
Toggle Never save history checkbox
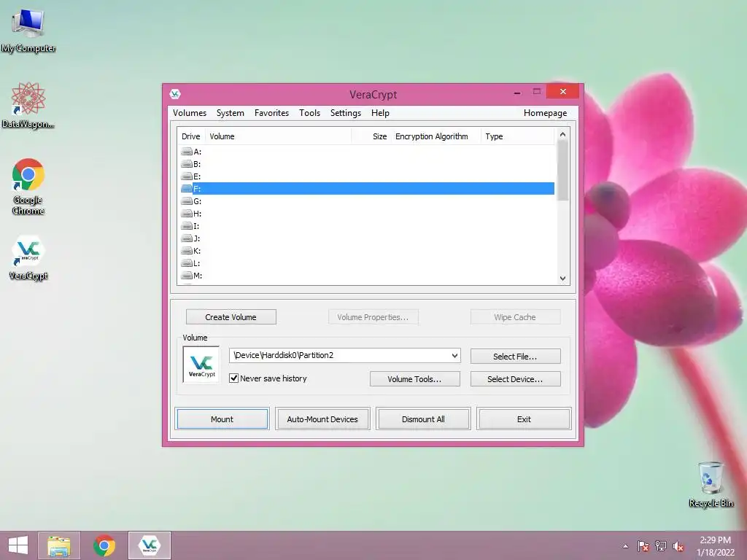tap(234, 378)
